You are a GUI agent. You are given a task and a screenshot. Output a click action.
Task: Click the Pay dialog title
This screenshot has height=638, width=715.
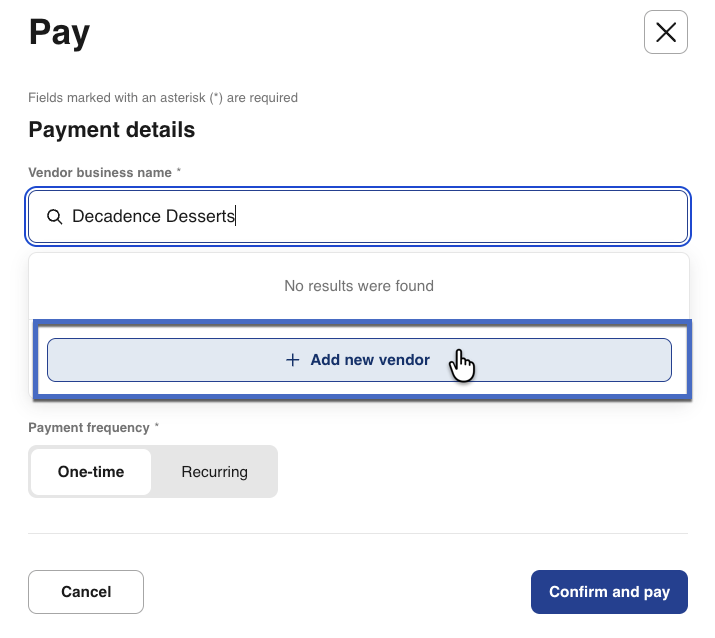click(59, 33)
